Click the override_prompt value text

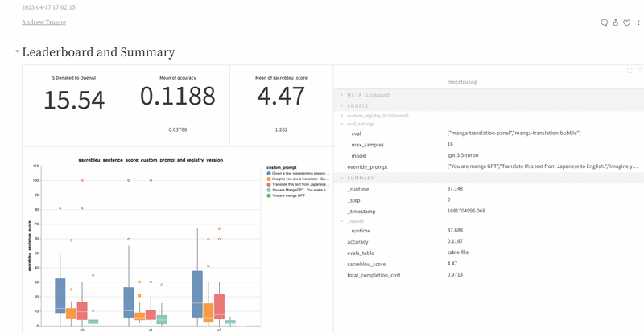coord(542,166)
